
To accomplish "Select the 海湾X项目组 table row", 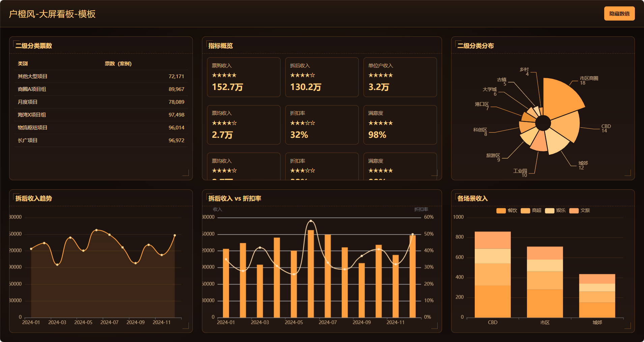I will pyautogui.click(x=101, y=115).
